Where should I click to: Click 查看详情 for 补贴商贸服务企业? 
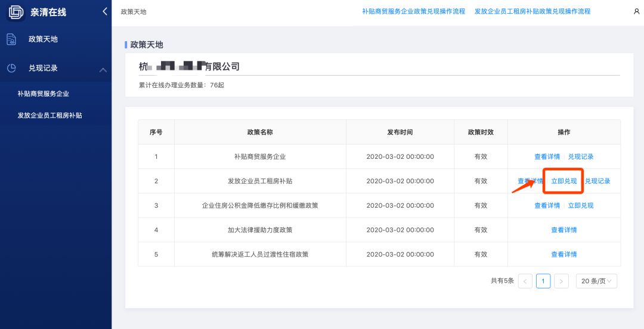[x=547, y=156]
